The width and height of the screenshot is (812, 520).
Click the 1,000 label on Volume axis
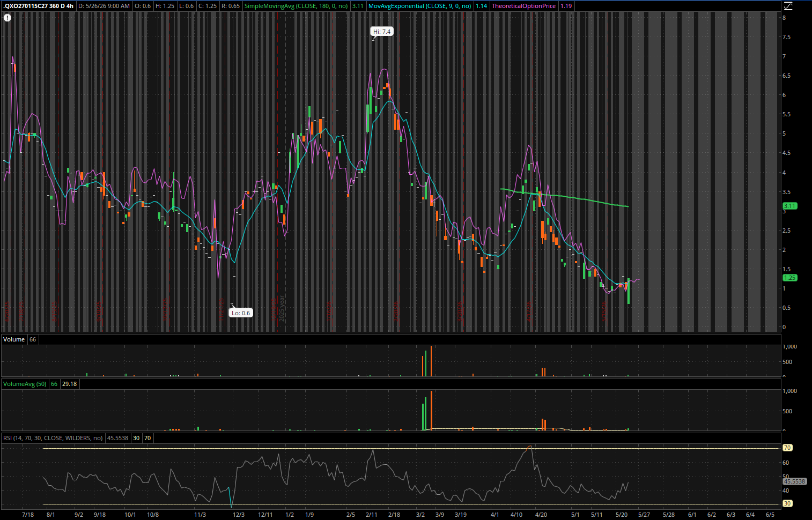tap(790, 347)
